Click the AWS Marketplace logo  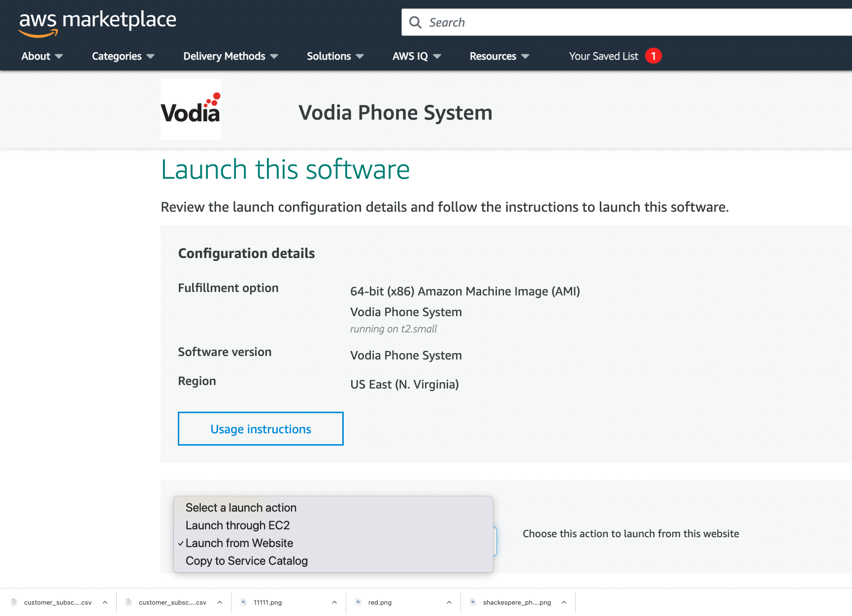tap(98, 23)
